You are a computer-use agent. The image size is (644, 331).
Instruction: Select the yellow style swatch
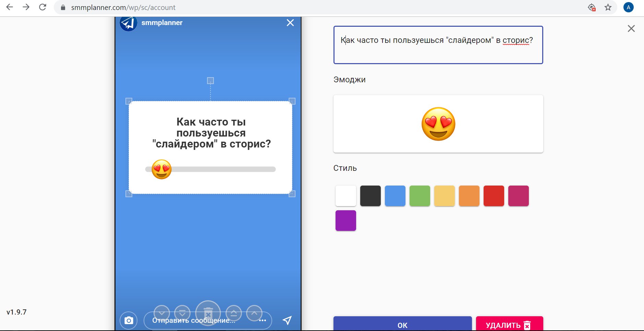pos(445,196)
